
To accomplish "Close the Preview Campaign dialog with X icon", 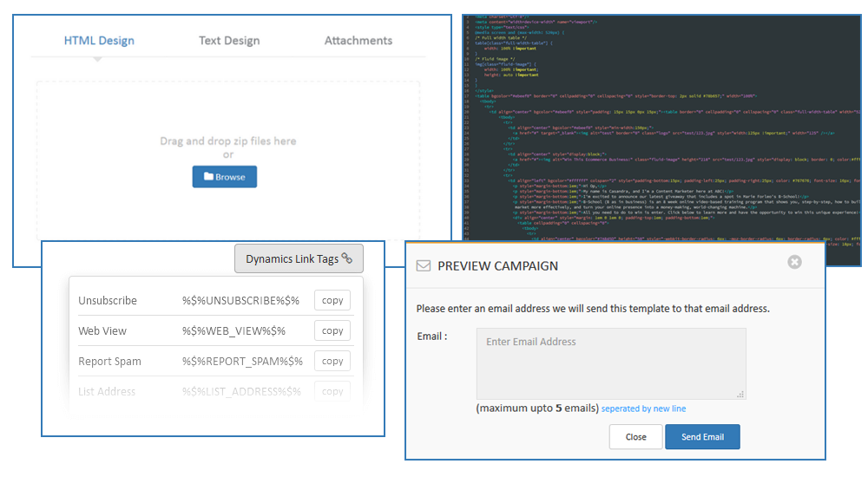I will click(794, 262).
